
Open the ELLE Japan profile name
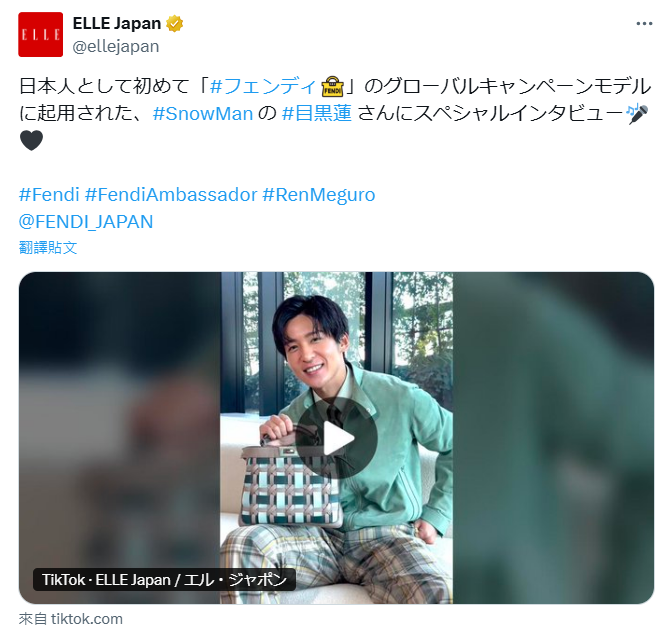117,24
